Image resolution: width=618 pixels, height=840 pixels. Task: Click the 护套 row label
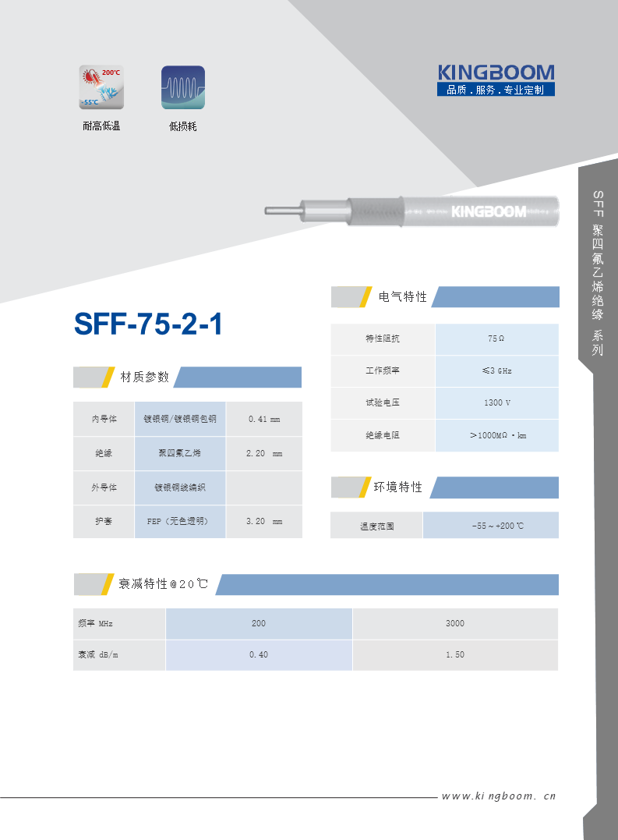click(104, 521)
